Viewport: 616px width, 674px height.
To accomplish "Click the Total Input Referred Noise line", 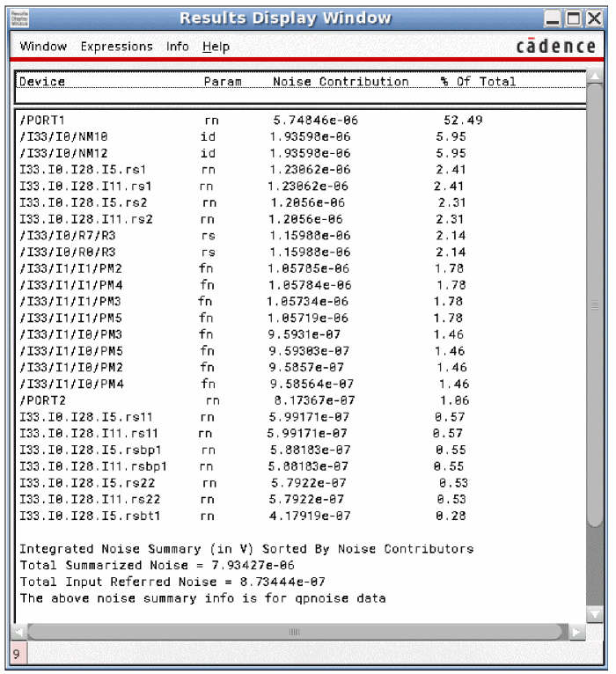I will 172,582.
